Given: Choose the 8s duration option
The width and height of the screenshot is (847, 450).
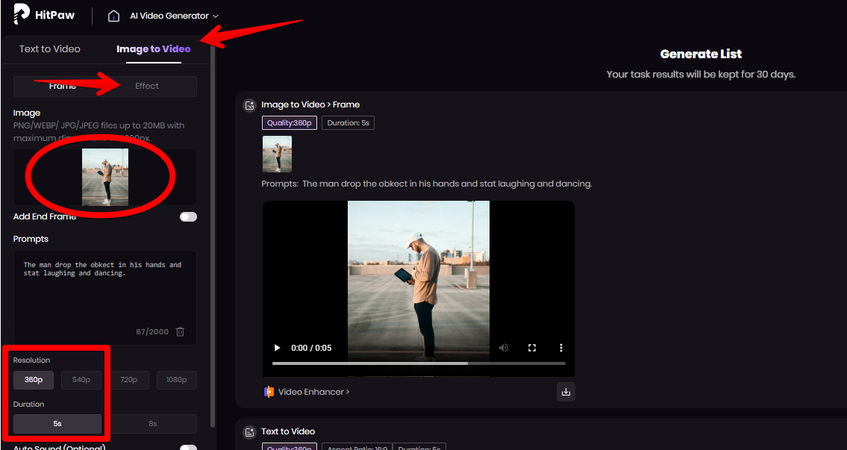Looking at the screenshot, I should click(153, 424).
